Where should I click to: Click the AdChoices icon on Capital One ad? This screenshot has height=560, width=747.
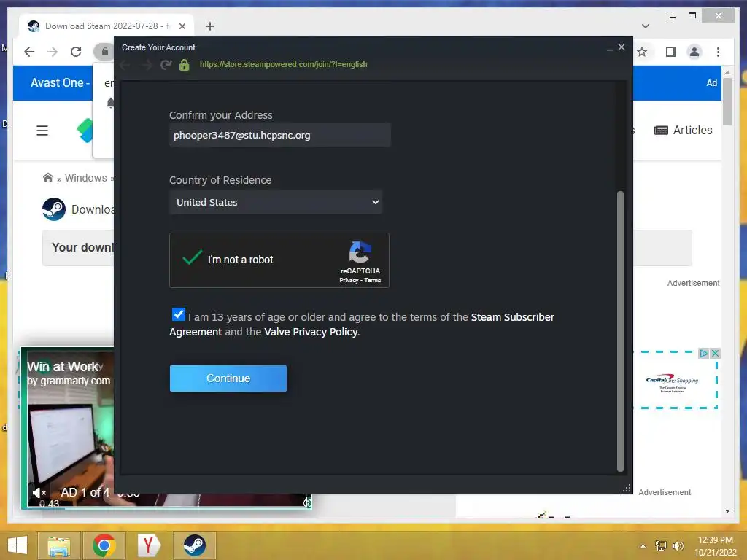(x=703, y=354)
